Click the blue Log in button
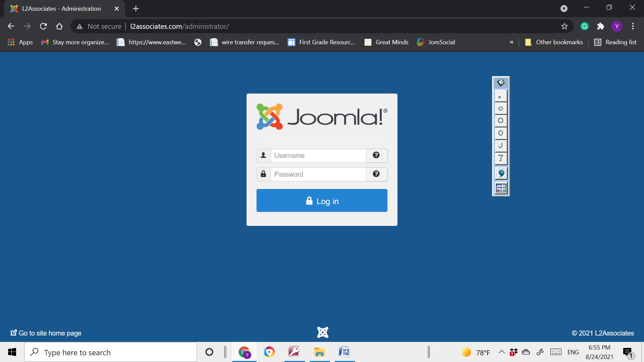The height and width of the screenshot is (362, 644). (322, 200)
